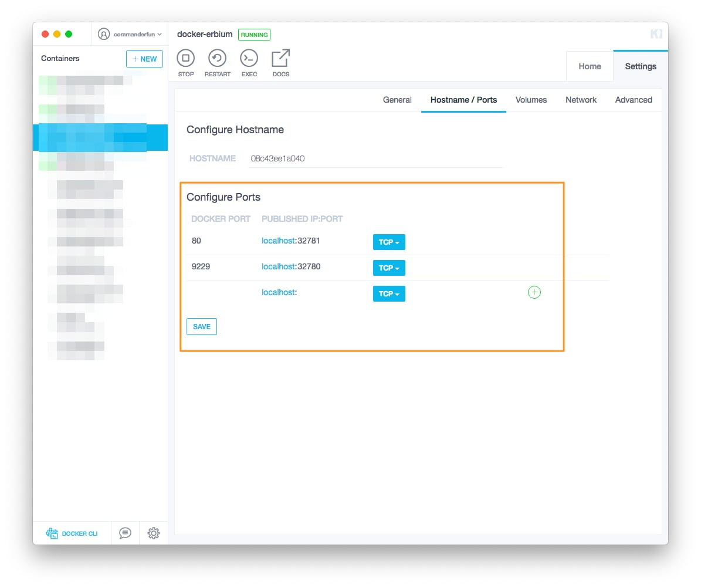Open the Advanced settings tab
The image size is (701, 588).
634,100
